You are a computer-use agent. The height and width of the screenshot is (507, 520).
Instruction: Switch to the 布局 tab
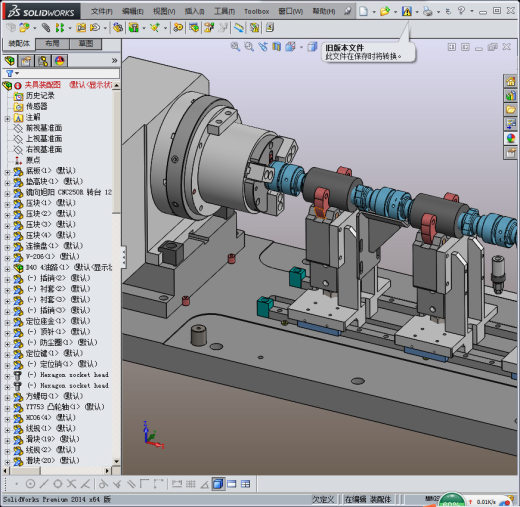pos(52,44)
